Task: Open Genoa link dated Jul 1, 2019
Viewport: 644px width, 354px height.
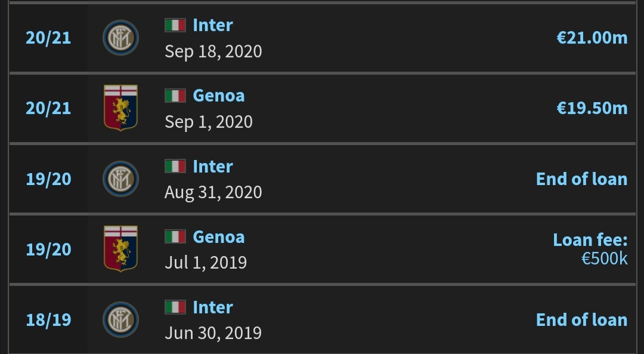Action: (x=218, y=237)
